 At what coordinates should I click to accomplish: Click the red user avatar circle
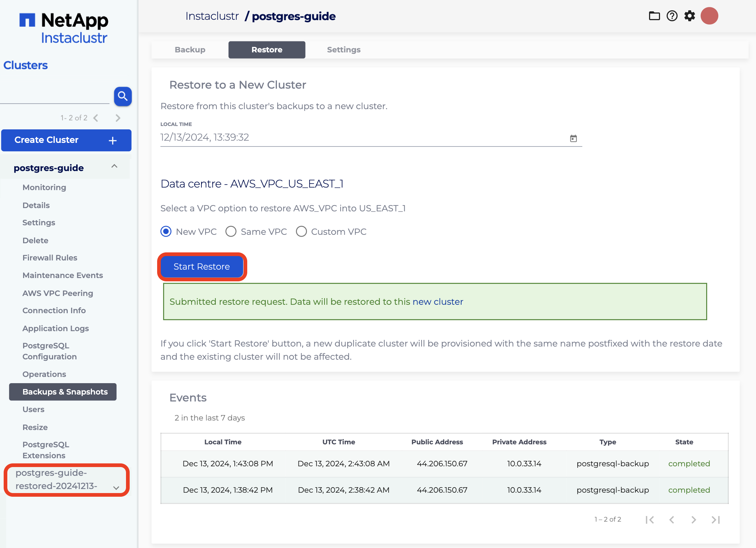click(x=709, y=16)
